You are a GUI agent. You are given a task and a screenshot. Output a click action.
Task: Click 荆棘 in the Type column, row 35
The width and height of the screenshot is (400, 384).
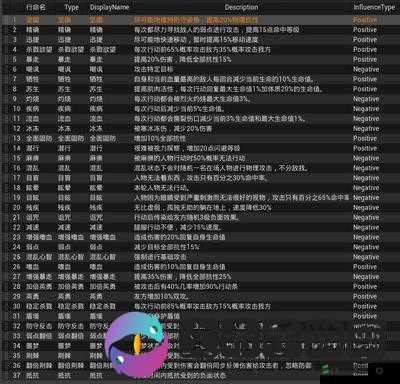pyautogui.click(x=64, y=356)
